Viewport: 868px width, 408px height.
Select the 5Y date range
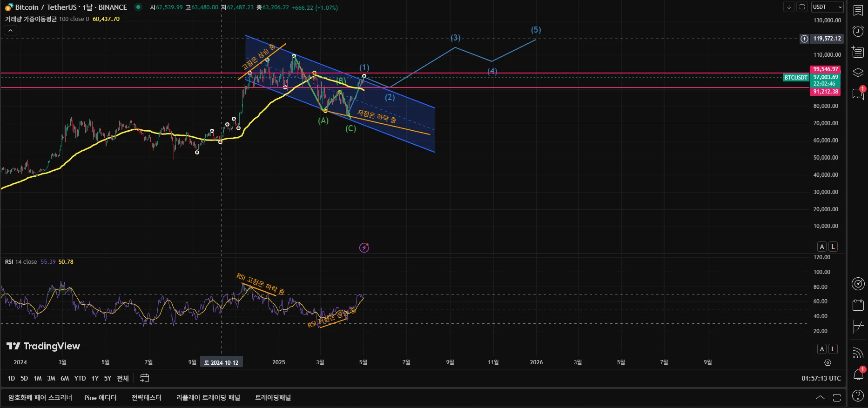(x=108, y=379)
